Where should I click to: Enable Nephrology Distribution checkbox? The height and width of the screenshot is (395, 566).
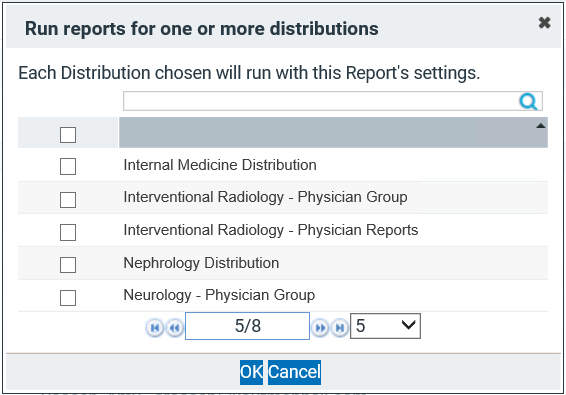68,265
